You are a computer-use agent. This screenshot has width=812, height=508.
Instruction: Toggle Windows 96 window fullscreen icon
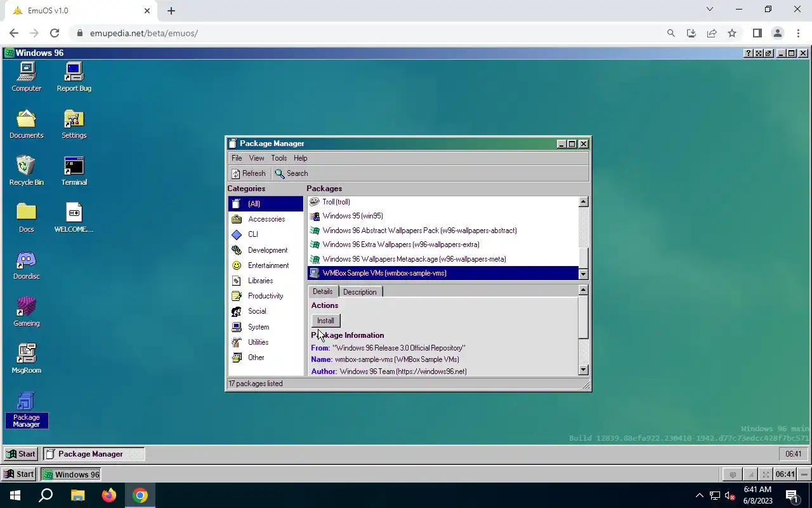click(x=759, y=53)
